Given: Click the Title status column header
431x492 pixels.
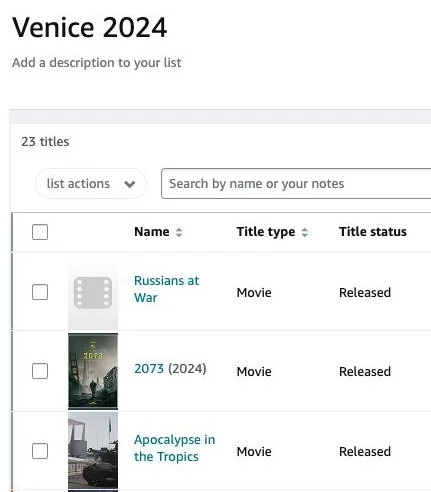Looking at the screenshot, I should pos(373,232).
